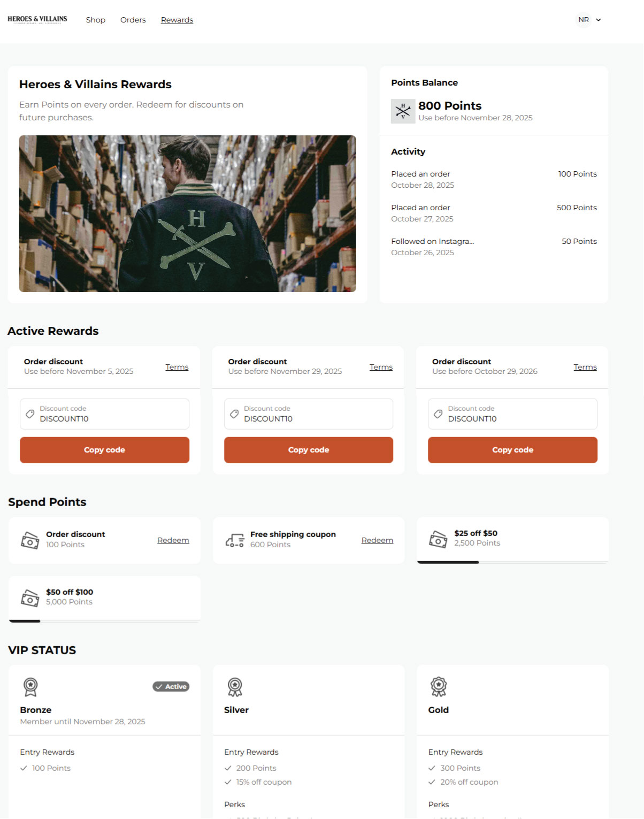The height and width of the screenshot is (819, 644).
Task: Click the cash icon next to $25 off $50
Action: tap(438, 539)
